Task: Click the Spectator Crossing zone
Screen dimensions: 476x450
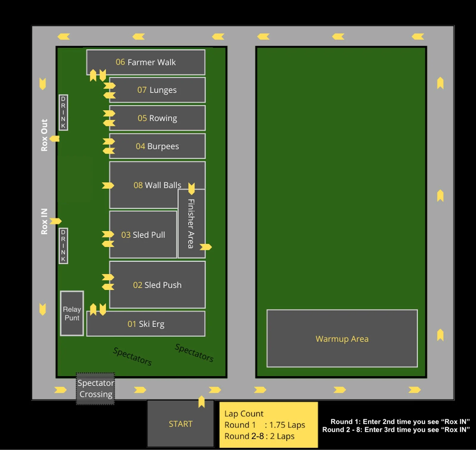Action: click(95, 388)
